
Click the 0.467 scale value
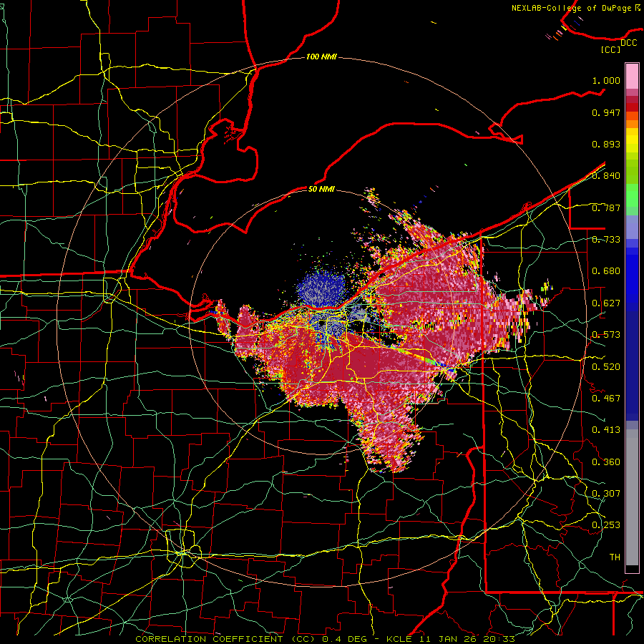click(606, 399)
